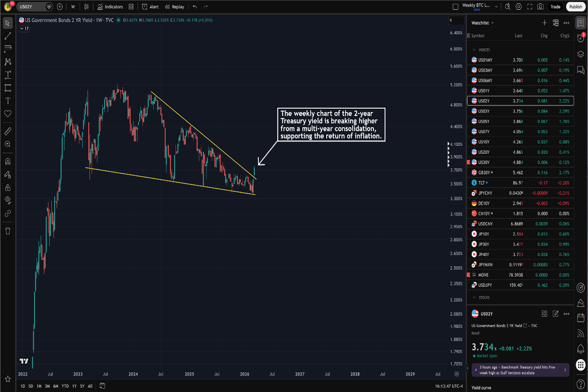Screen dimensions: 588x392
Task: Collapse the indicator legend showing 17
Action: click(x=24, y=28)
